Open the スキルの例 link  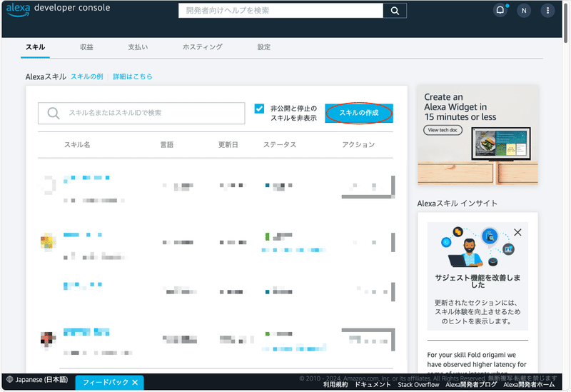(86, 76)
